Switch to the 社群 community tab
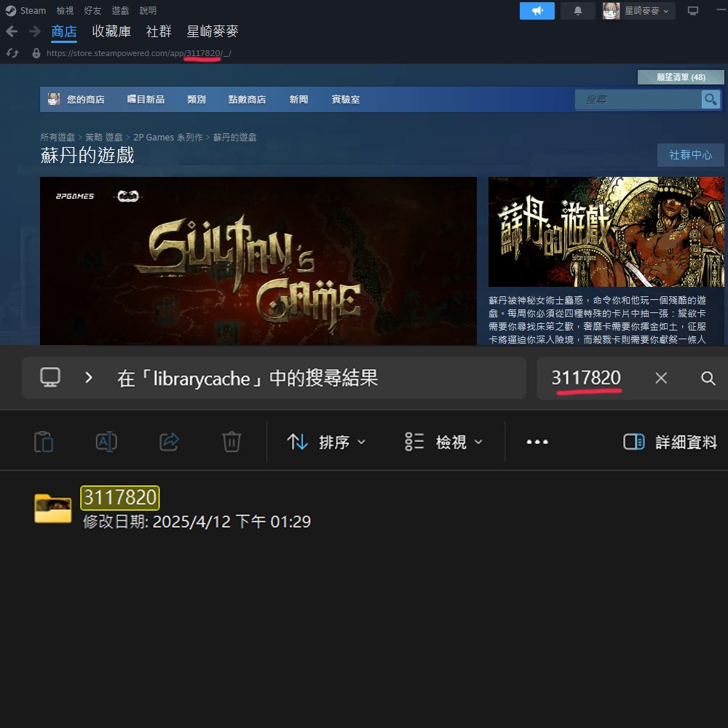The image size is (728, 728). click(x=159, y=31)
